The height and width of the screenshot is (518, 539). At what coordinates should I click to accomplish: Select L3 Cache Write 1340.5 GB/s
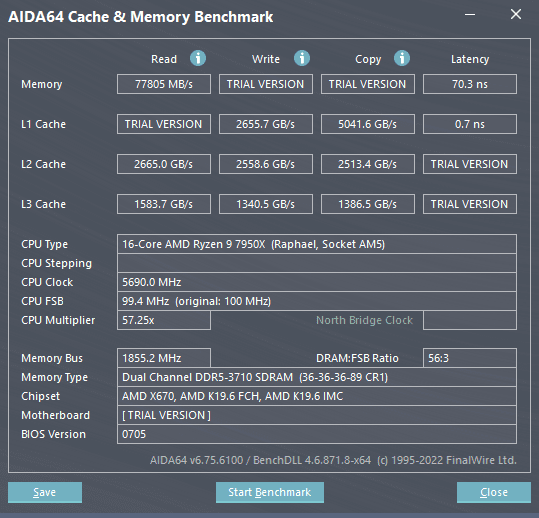266,204
